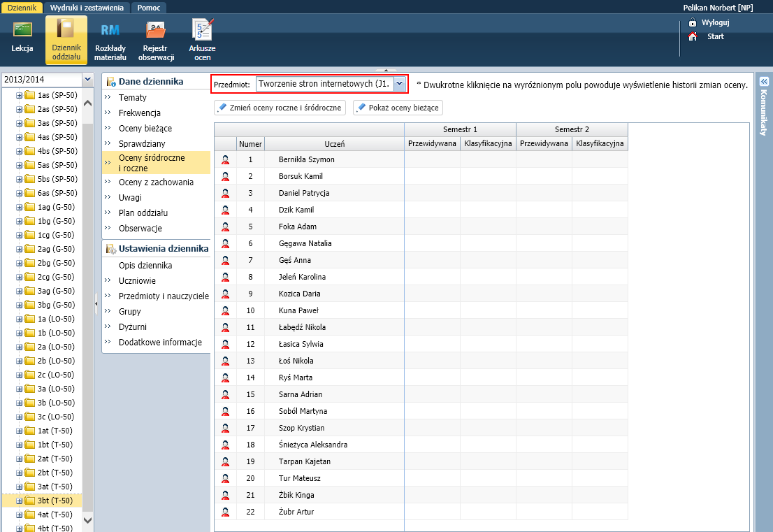Click student icon for Daniel Patrycja
This screenshot has height=532, width=773.
225,193
